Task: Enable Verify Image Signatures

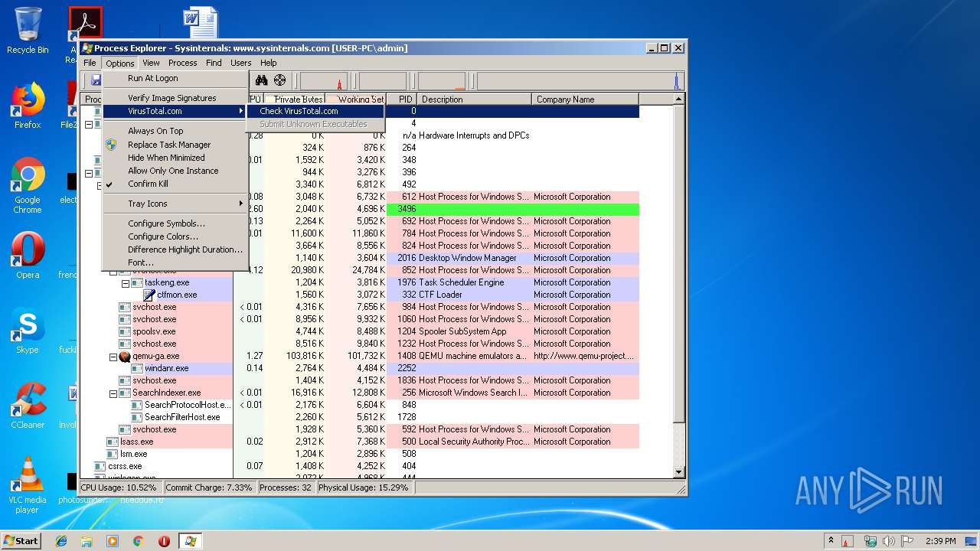Action: tap(175, 98)
